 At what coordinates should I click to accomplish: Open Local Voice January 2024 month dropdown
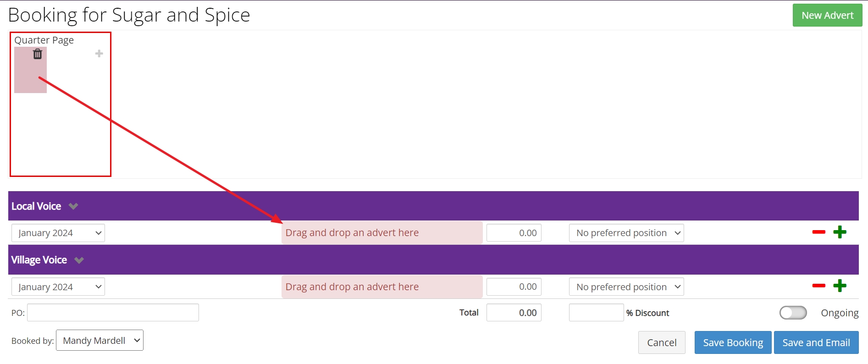[x=58, y=233]
